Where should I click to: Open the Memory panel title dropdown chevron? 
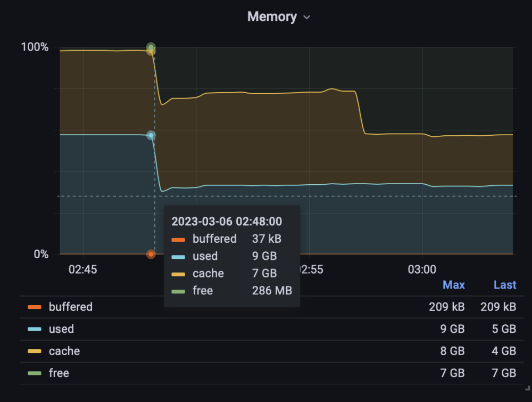[x=307, y=18]
